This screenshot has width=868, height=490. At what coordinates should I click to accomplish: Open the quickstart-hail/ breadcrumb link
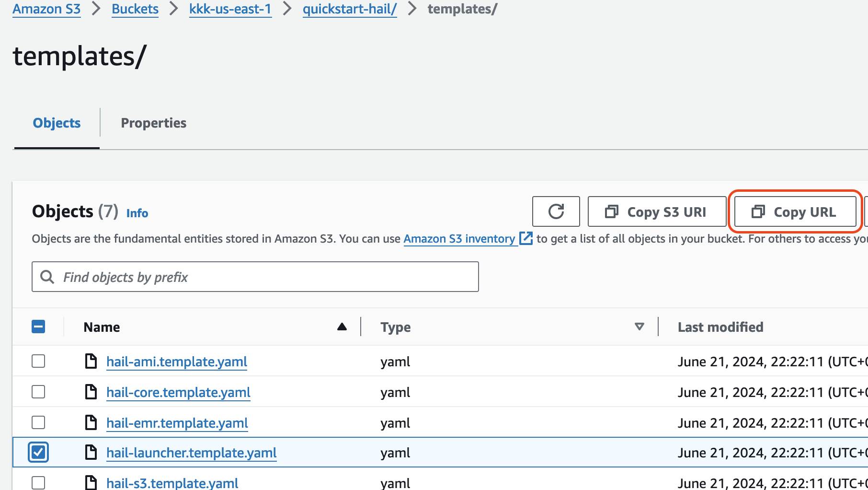[350, 9]
